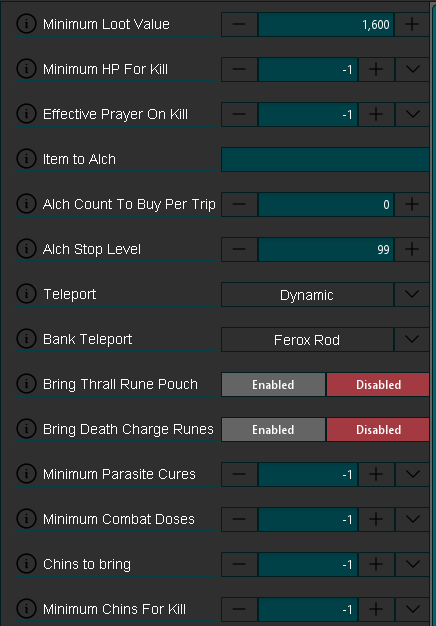The image size is (436, 626).
Task: Click plus icon for Minimum Combat Doses
Action: point(376,519)
